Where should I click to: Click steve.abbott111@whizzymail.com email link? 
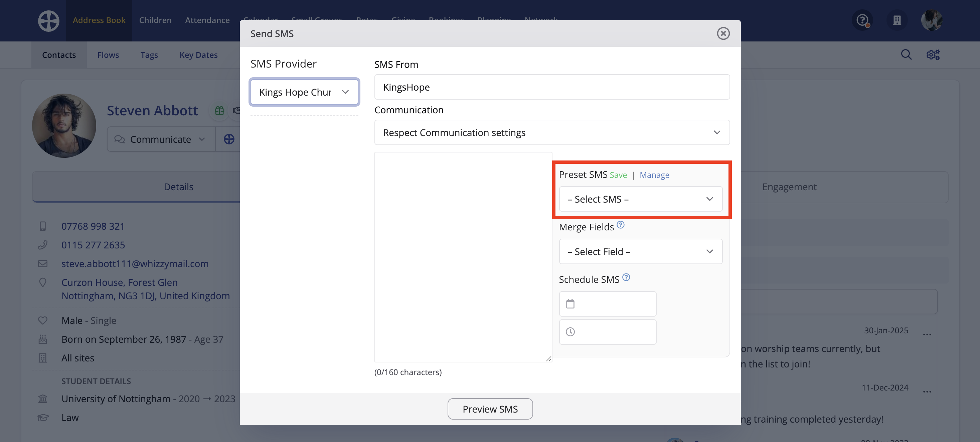pos(135,263)
